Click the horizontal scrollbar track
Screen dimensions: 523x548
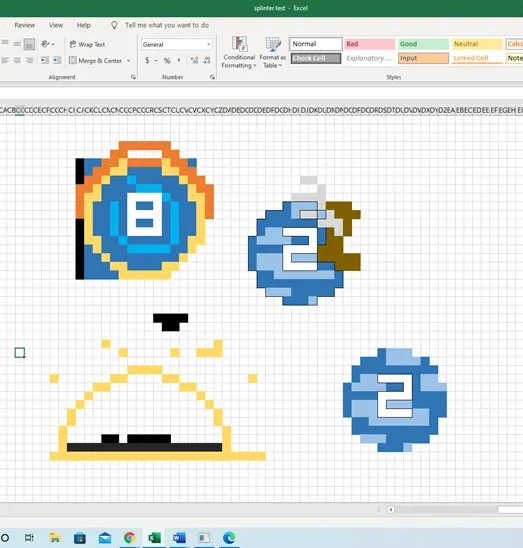(x=446, y=510)
